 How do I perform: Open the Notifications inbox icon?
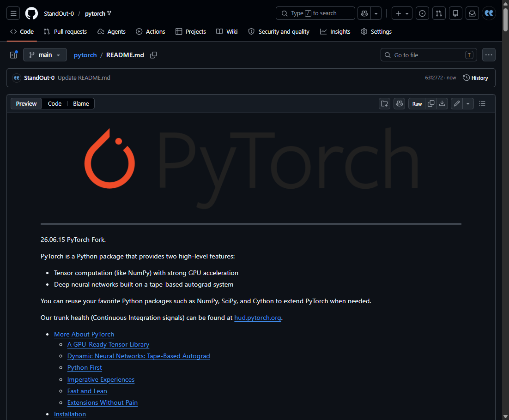click(x=472, y=13)
